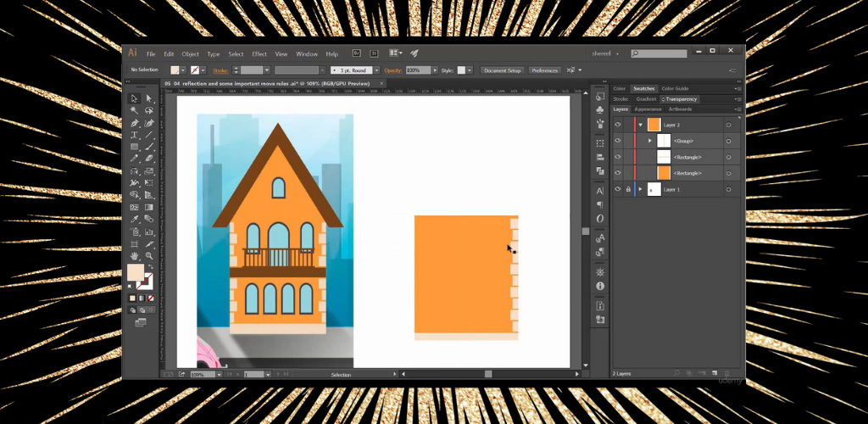Expand Layer 1 in the Layers panel
Image resolution: width=868 pixels, height=424 pixels.
click(640, 189)
